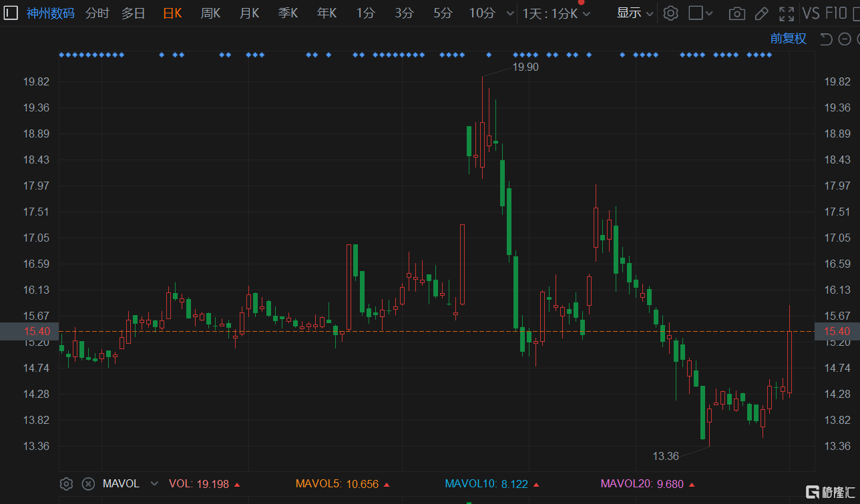Click the 13.36 low price annotation
The width and height of the screenshot is (860, 504).
(x=666, y=456)
